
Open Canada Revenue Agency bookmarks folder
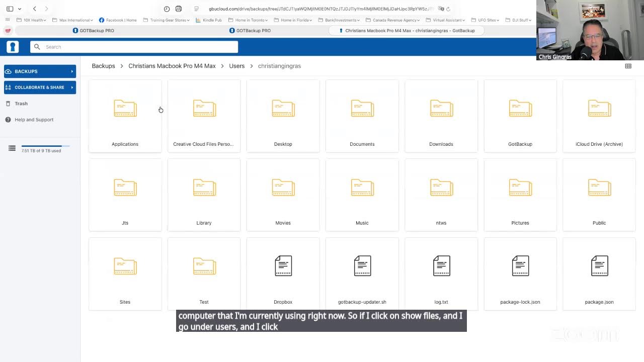(x=393, y=20)
